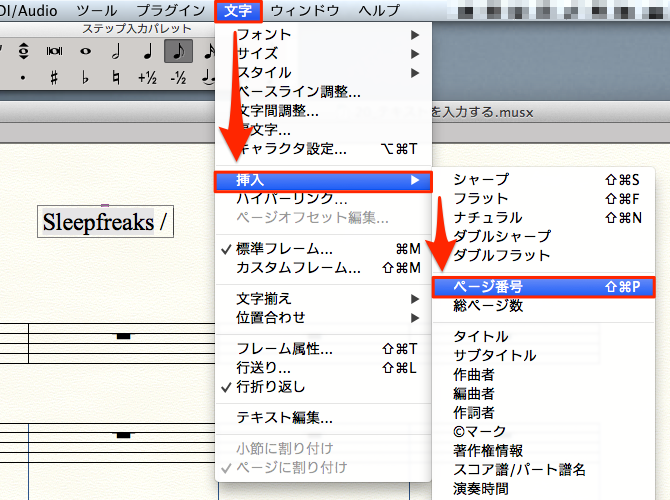Insert 作曲者 composer field
The width and height of the screenshot is (670, 500).
tap(543, 375)
